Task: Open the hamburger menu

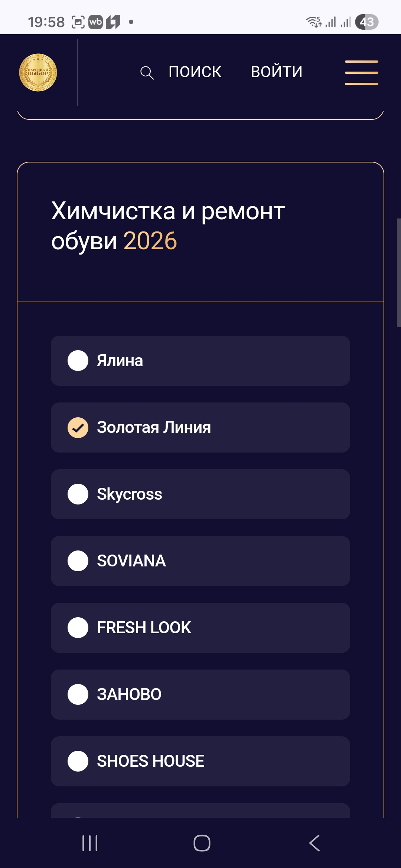Action: click(361, 73)
